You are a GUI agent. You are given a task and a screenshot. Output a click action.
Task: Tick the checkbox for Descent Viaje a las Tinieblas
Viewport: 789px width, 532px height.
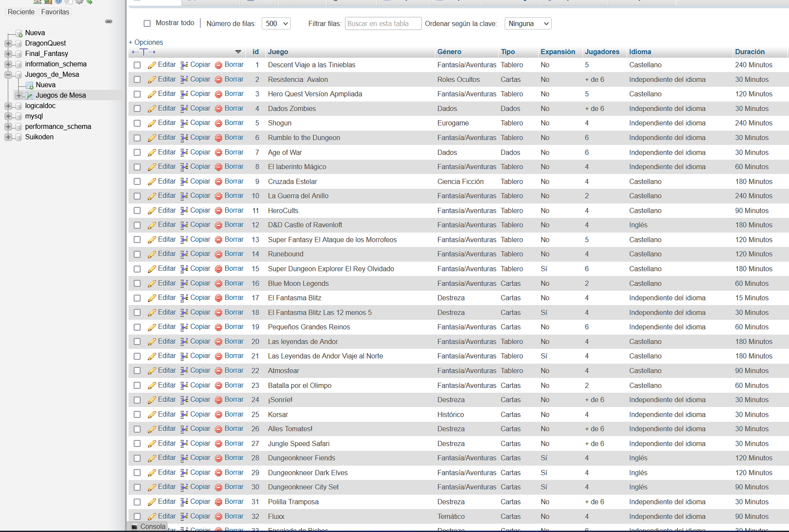pos(137,65)
